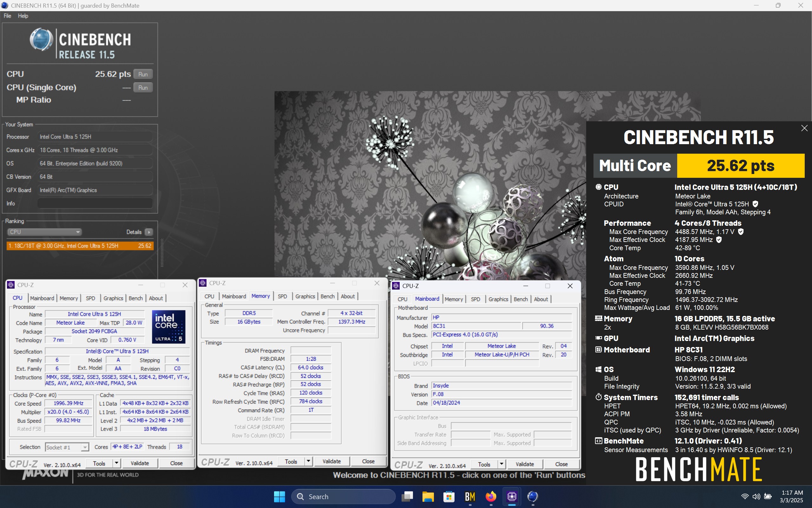Click the Intel Core Ultra 5 logo

169,327
